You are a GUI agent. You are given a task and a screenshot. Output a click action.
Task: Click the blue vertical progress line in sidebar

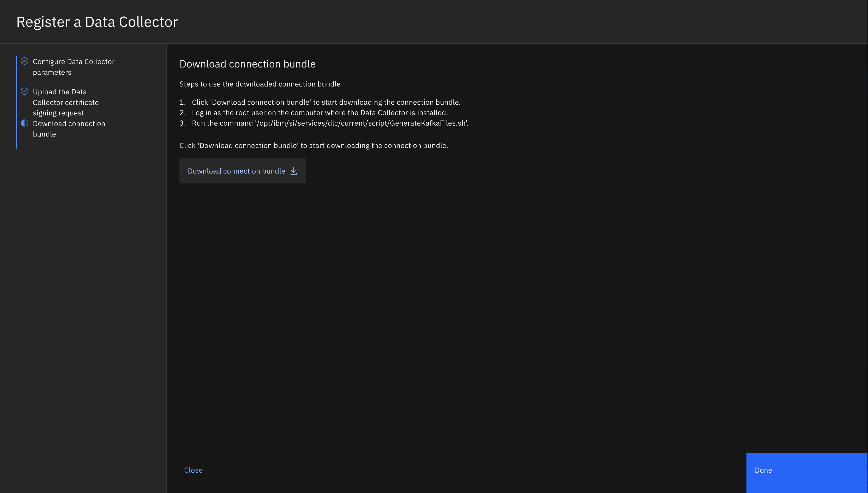pyautogui.click(x=17, y=102)
